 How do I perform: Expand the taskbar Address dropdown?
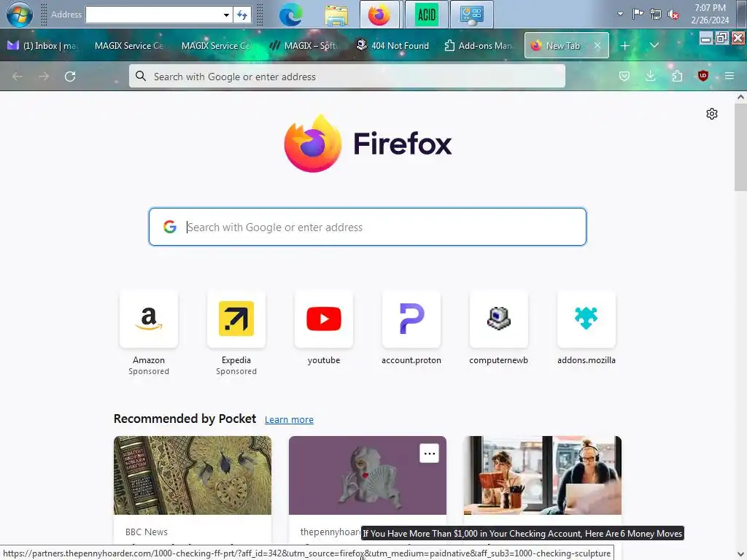[x=226, y=15]
